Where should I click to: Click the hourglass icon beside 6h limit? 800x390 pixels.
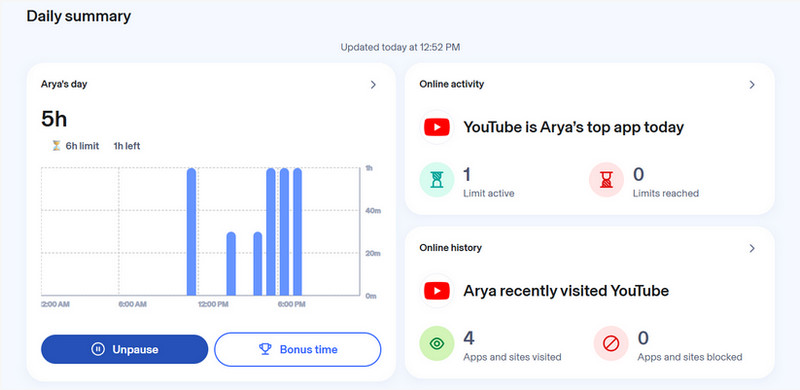click(x=56, y=146)
